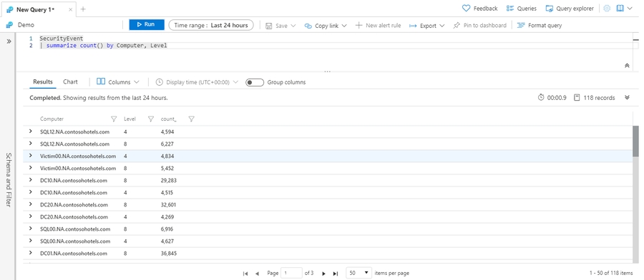
Task: Go to previous results page
Action: click(257, 274)
